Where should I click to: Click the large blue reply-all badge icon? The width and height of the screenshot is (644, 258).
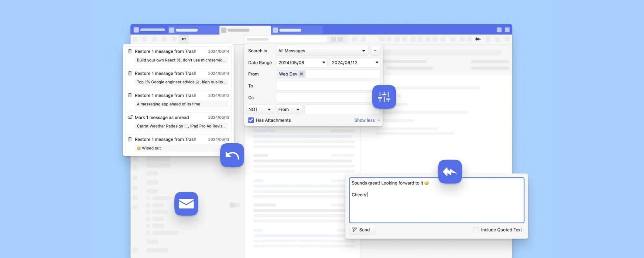pyautogui.click(x=450, y=172)
